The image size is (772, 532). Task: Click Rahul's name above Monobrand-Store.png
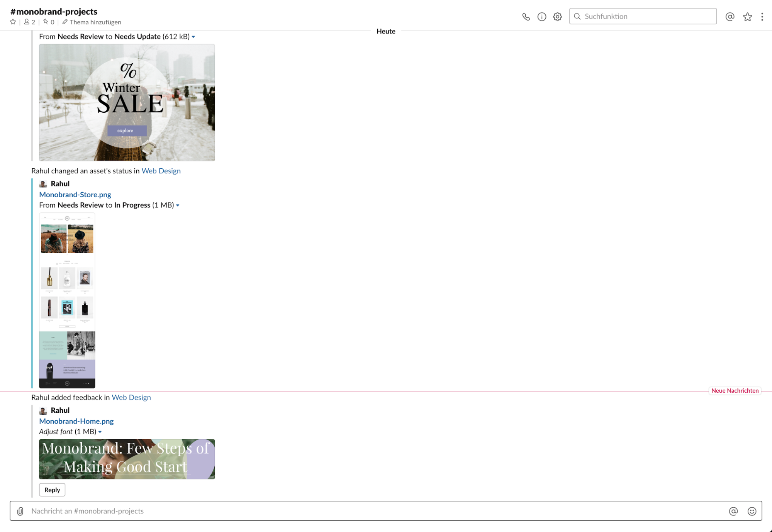tap(60, 184)
